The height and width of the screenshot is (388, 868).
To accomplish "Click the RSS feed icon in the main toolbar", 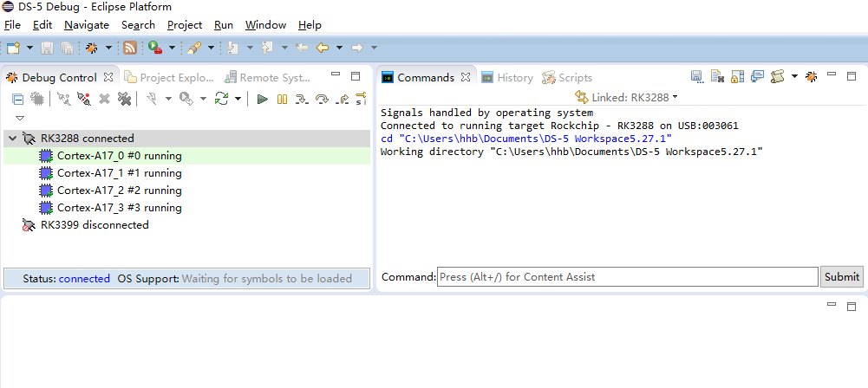I will (130, 48).
